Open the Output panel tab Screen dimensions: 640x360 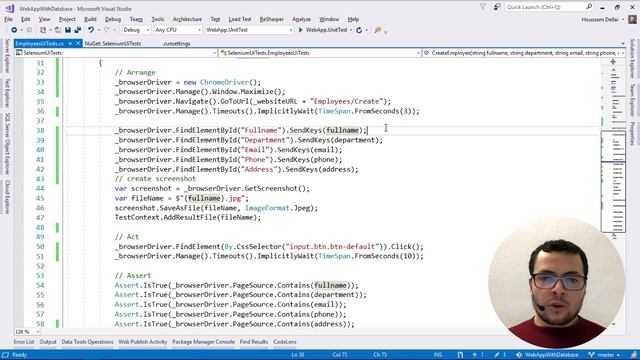coord(48,342)
